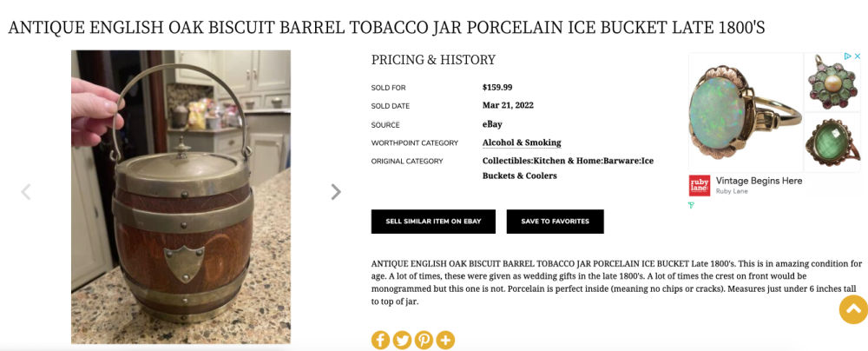Click the Vintage Begins Here ad headline
This screenshot has width=868, height=351.
[x=759, y=181]
